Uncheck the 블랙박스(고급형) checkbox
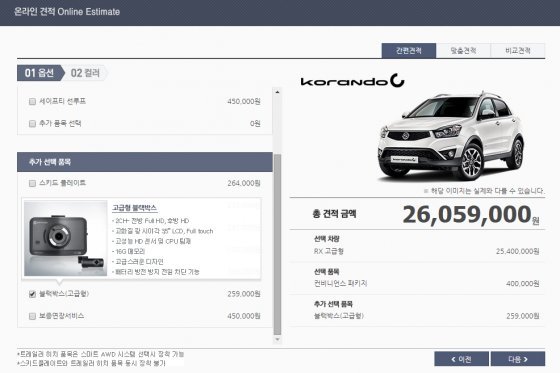This screenshot has width=560, height=373. (32, 294)
